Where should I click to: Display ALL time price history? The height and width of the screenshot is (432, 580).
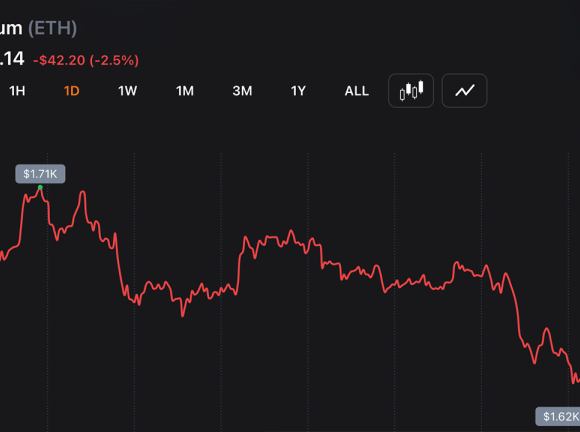pyautogui.click(x=357, y=91)
